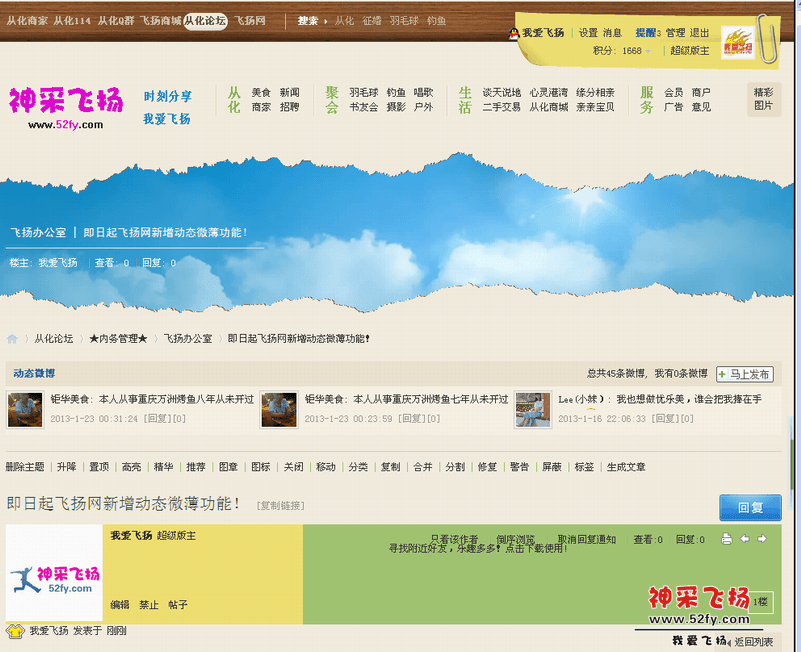Screen dimensions: 801x652
Task: Click the blue 回复 button
Action: coord(750,507)
